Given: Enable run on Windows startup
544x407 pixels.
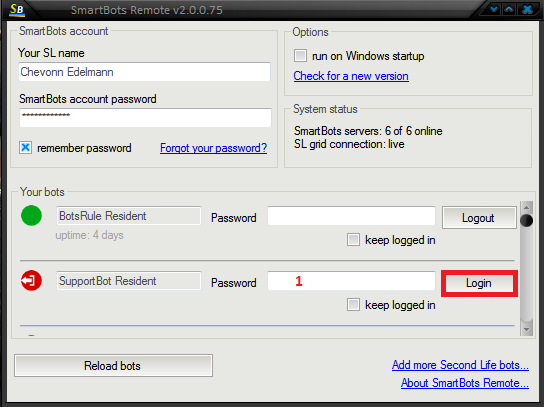Looking at the screenshot, I should click(300, 56).
